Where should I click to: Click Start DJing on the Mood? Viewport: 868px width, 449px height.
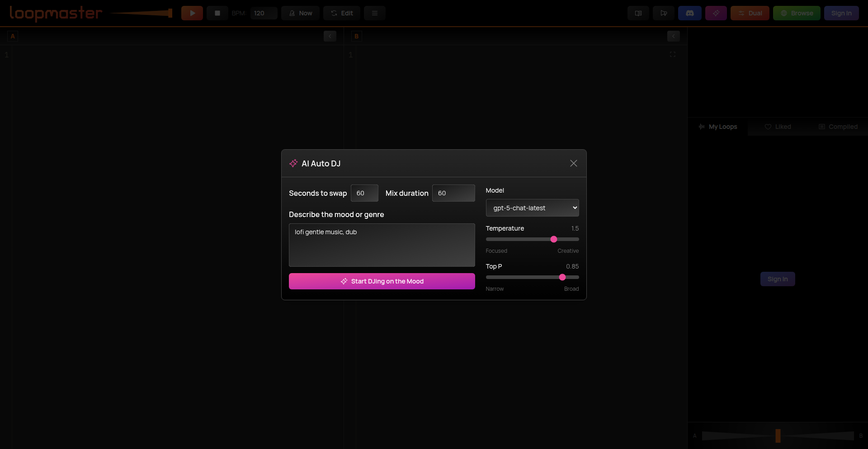[x=382, y=281]
